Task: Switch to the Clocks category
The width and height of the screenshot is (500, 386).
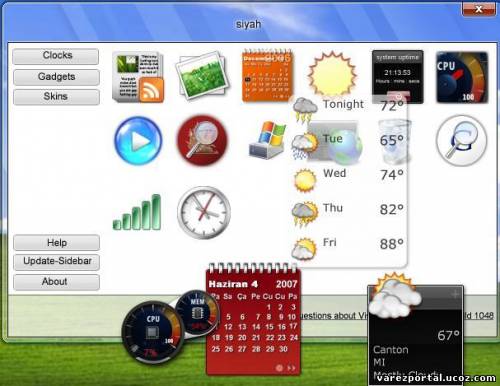Action: [x=56, y=56]
